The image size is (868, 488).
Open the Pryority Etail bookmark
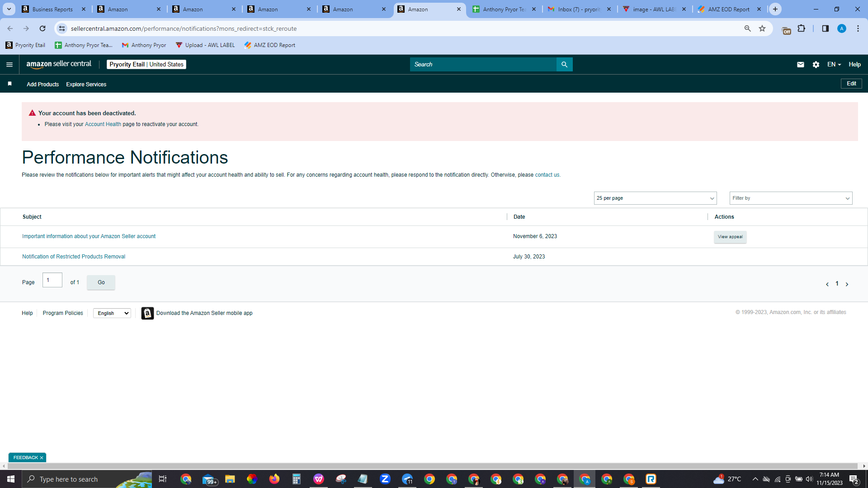25,45
